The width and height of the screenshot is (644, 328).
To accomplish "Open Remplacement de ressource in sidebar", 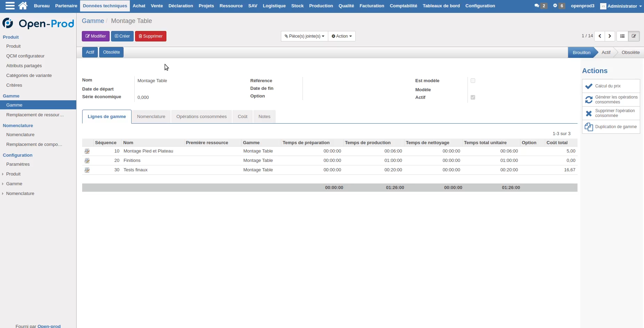I will coord(35,115).
